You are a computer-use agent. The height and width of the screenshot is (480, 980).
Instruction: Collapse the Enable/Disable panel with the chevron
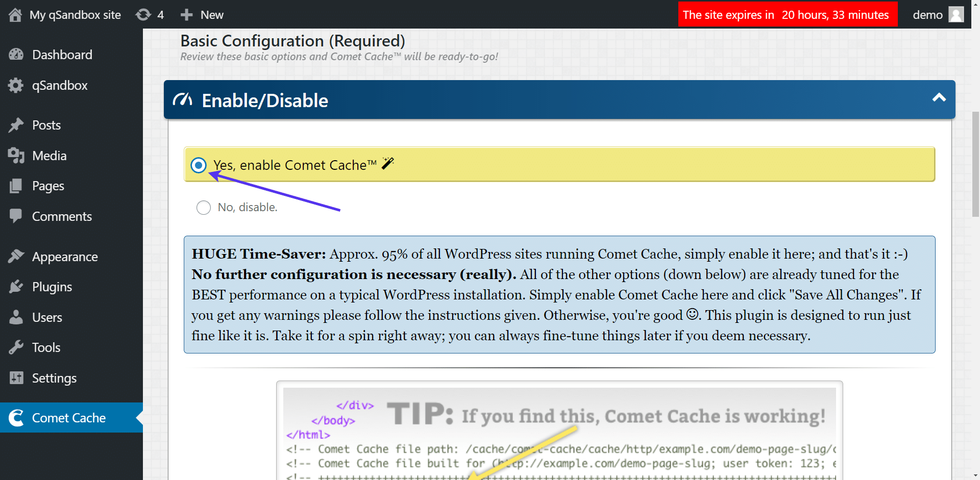point(940,98)
